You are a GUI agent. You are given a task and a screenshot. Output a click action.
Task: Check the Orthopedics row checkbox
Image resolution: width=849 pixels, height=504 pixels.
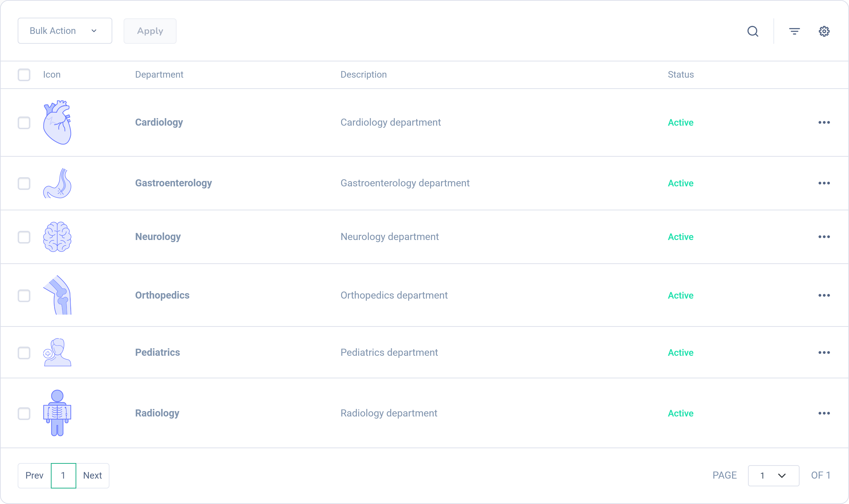[x=24, y=296]
